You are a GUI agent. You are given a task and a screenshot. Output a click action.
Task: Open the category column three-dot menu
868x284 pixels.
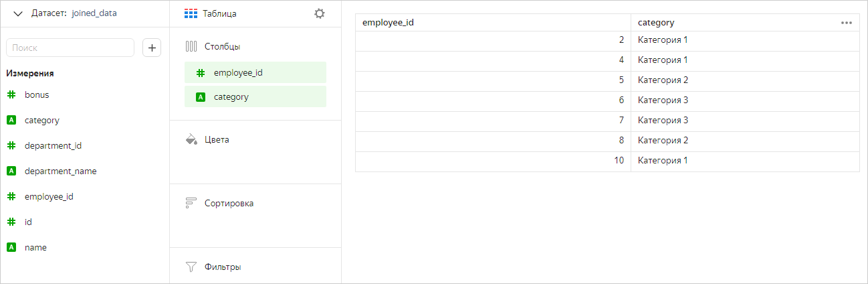[x=847, y=23]
